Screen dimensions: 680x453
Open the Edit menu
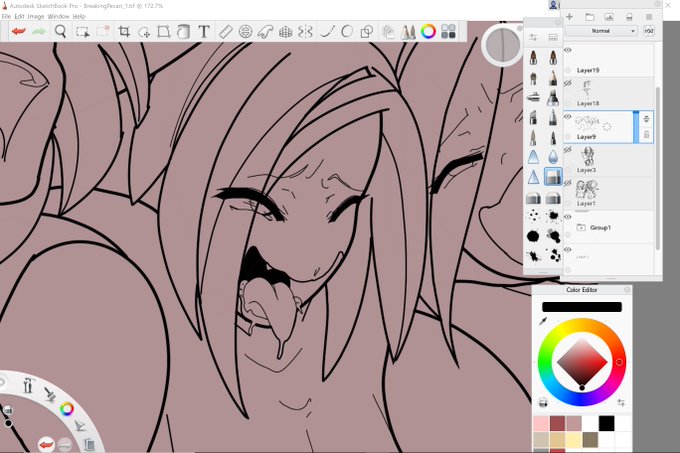tap(19, 16)
